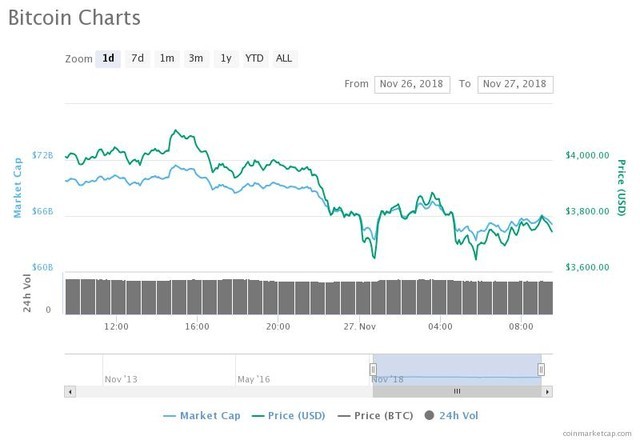
Task: Show ALL time range
Action: 284,58
